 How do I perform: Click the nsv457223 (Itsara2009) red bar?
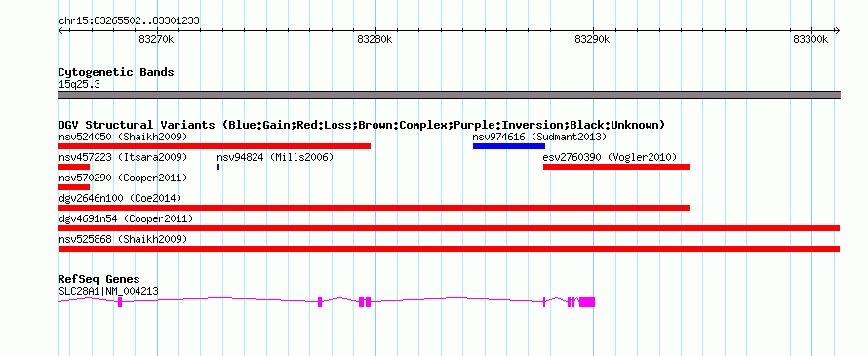73,167
